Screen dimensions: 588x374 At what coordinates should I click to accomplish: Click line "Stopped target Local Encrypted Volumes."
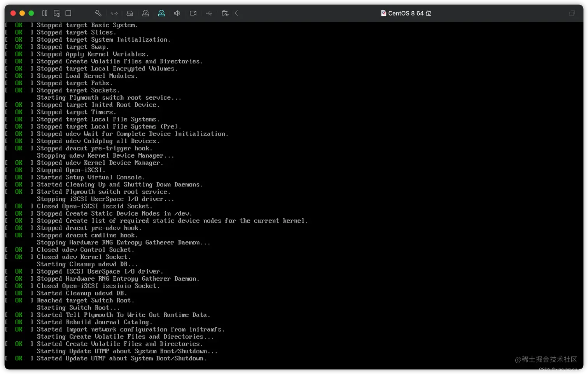(107, 68)
